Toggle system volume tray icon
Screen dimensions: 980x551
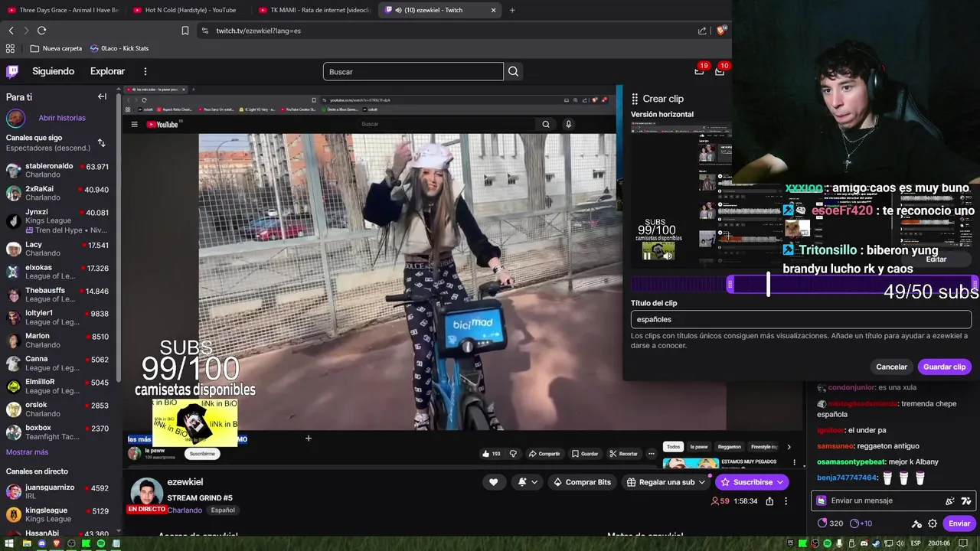click(x=900, y=543)
